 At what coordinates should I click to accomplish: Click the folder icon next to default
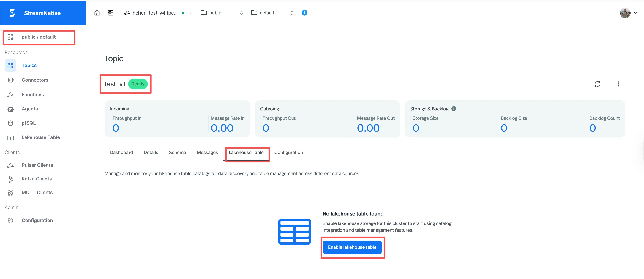pos(254,12)
